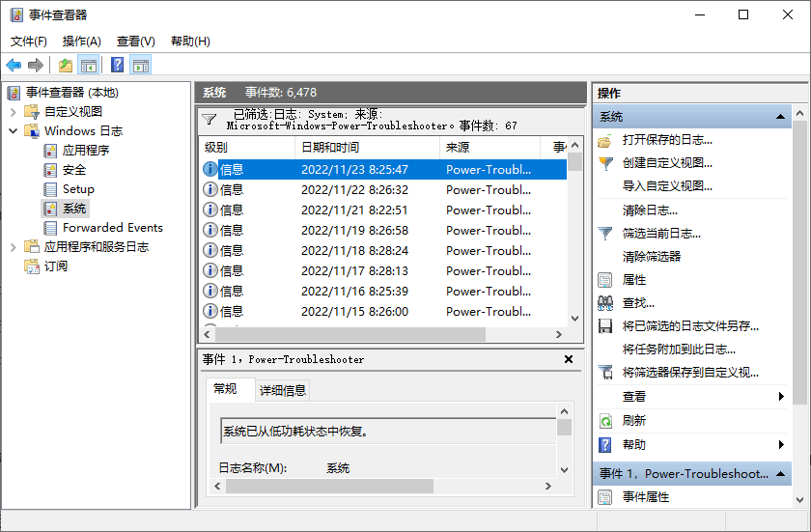811x532 pixels.
Task: Sort by the 级别 column header
Action: click(247, 148)
